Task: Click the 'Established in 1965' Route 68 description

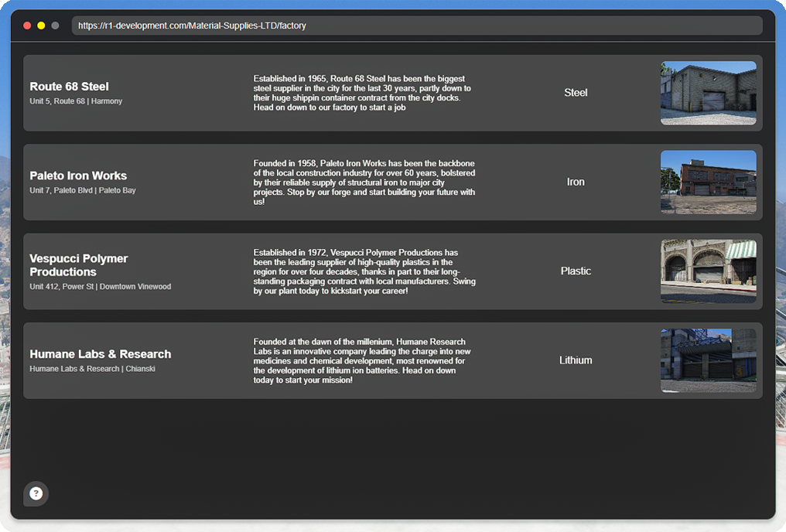Action: point(362,93)
